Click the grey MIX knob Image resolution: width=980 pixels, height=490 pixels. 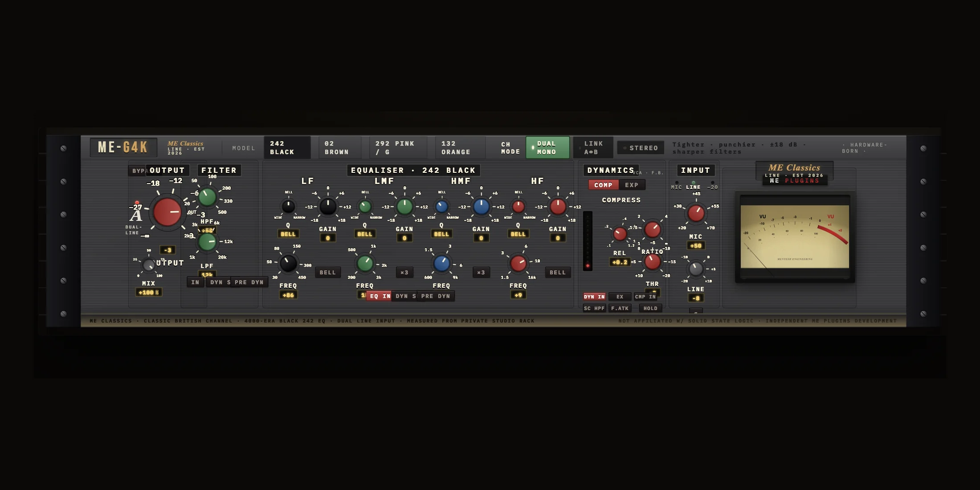pos(148,265)
